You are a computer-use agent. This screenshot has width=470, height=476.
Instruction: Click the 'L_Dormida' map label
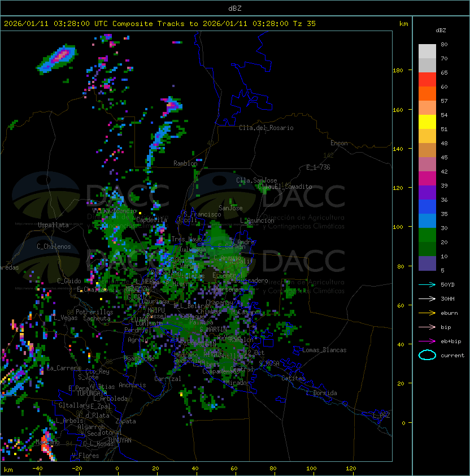321,393
